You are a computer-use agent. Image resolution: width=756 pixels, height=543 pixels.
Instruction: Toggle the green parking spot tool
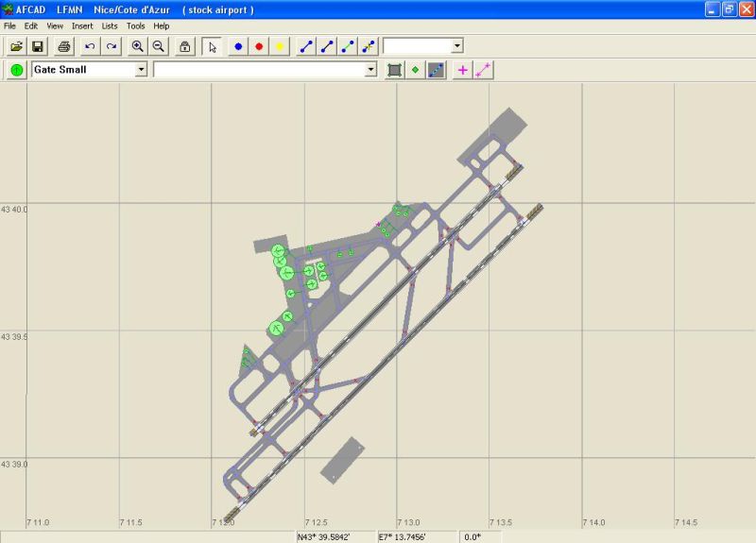(x=17, y=70)
